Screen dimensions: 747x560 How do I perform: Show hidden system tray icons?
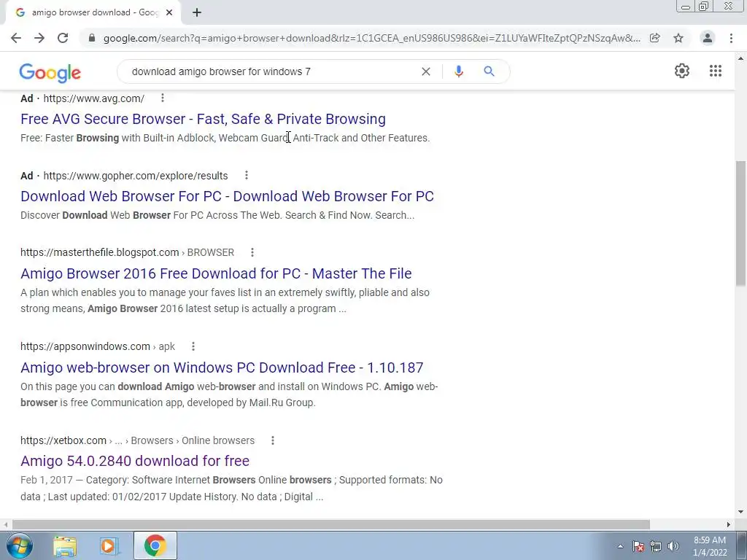click(620, 546)
